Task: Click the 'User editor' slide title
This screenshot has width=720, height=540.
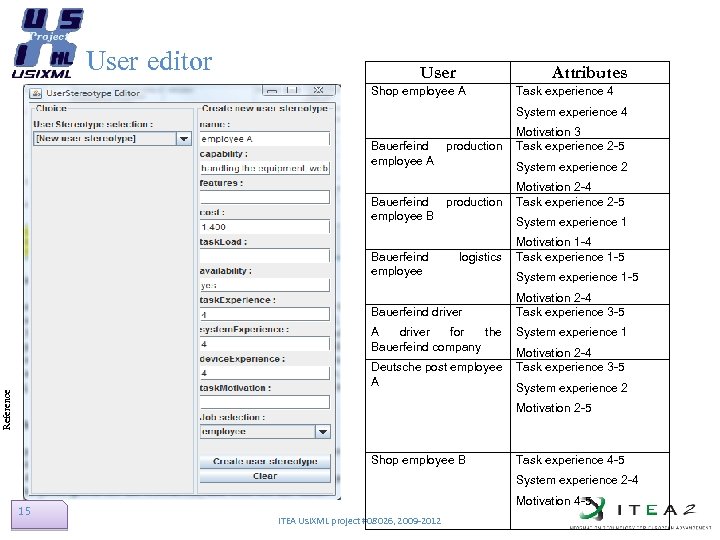Action: click(x=149, y=62)
